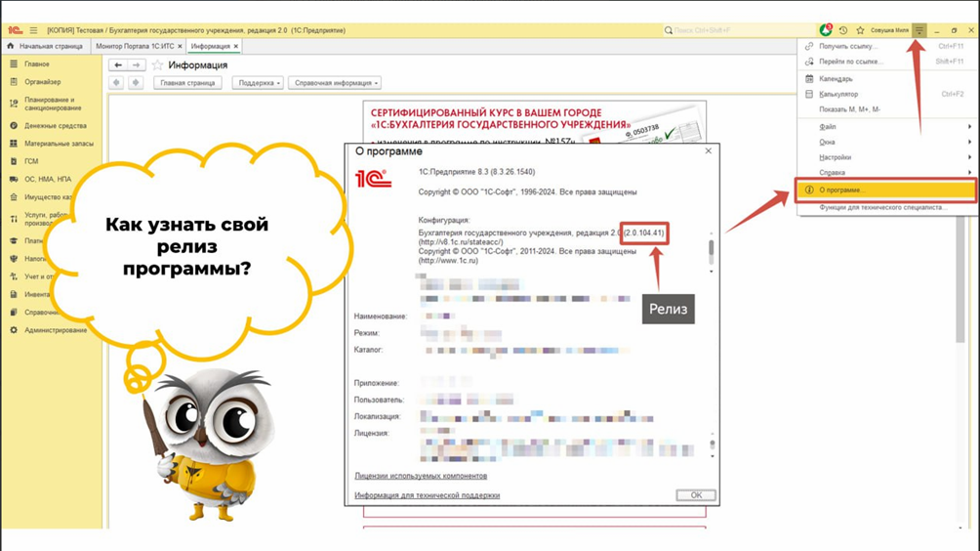
Task: Open Функции для технического специалиста
Action: tap(887, 208)
